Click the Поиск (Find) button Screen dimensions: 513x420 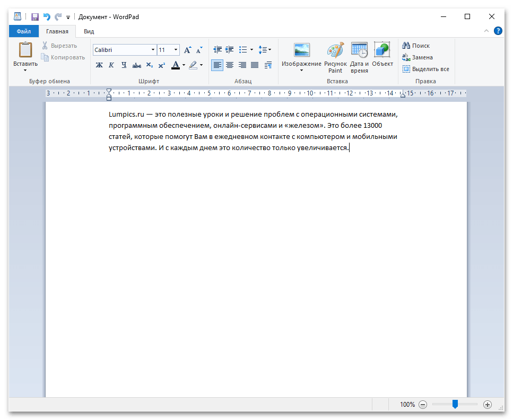[416, 46]
